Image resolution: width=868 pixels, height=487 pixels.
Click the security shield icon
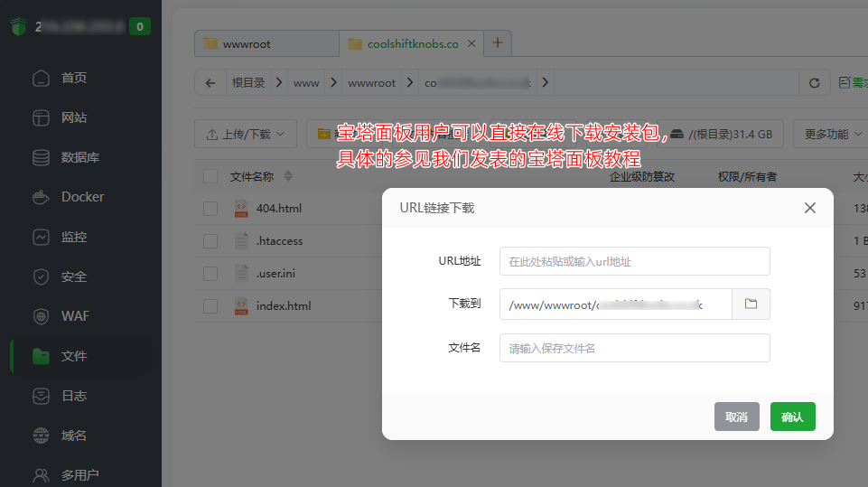[41, 276]
